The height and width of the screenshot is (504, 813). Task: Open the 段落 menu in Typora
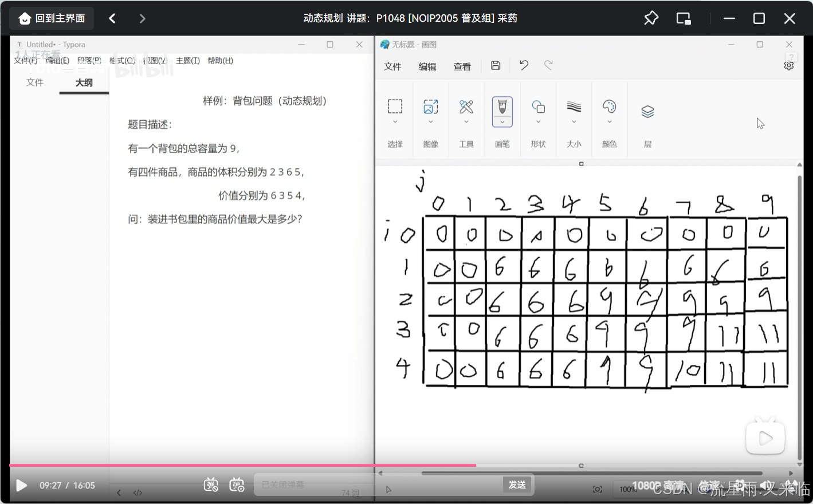(89, 61)
